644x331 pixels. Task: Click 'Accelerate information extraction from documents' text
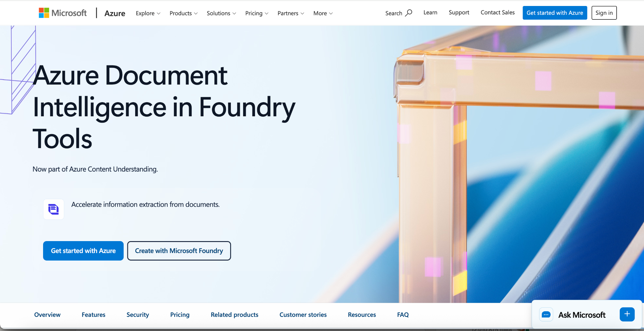(x=146, y=204)
